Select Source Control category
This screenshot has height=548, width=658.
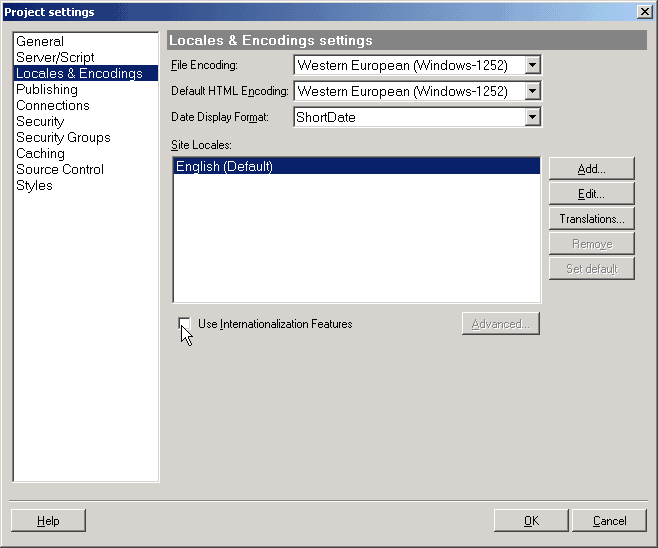point(60,170)
